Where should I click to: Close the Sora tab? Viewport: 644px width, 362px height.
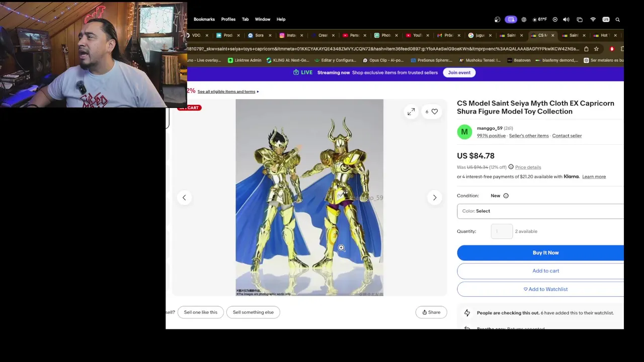coord(270,35)
